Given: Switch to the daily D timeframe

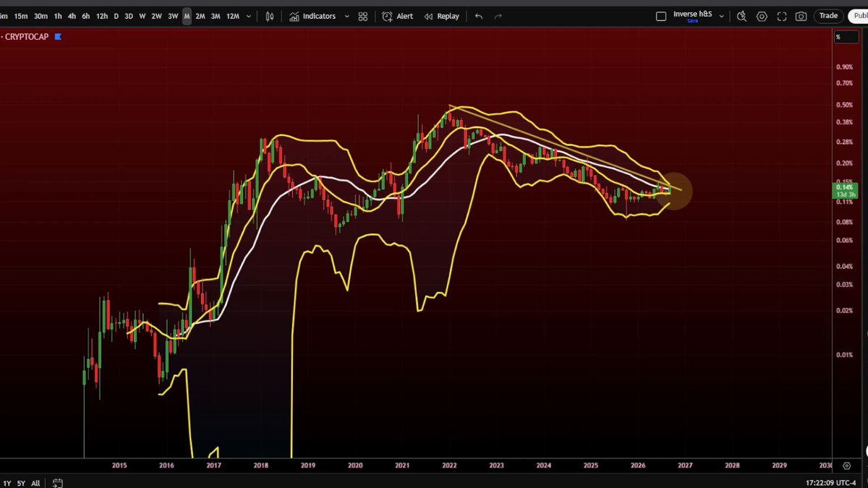Looking at the screenshot, I should 116,16.
